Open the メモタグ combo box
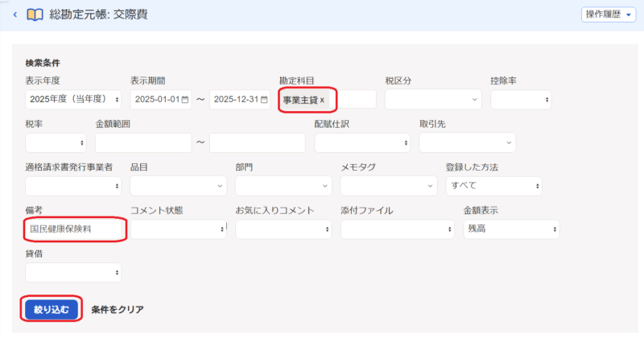 pyautogui.click(x=388, y=186)
